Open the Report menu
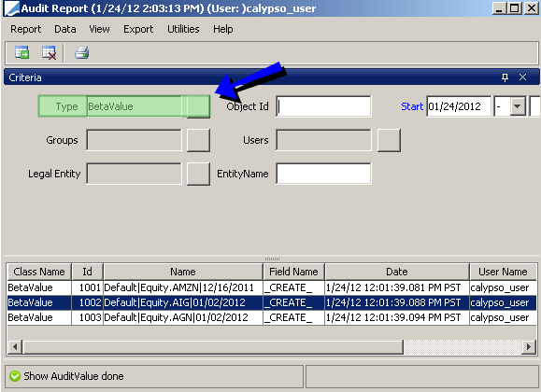 26,29
